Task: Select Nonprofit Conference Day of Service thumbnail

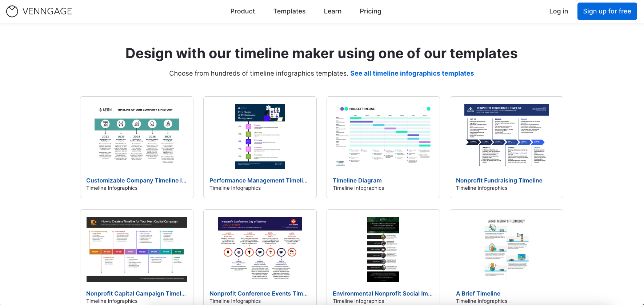Action: pyautogui.click(x=260, y=249)
